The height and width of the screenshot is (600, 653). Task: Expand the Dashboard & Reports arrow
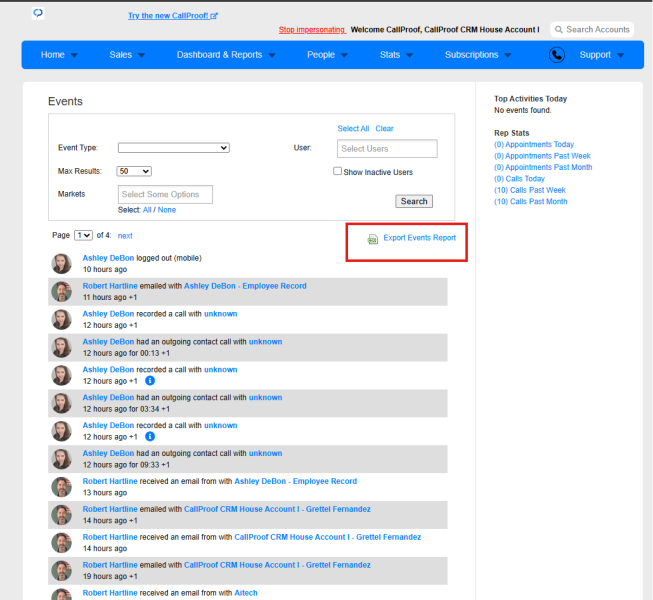[x=272, y=55]
